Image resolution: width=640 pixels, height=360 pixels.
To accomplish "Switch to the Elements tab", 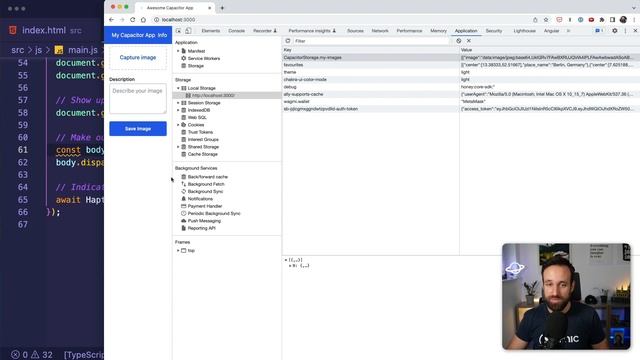I will [211, 31].
